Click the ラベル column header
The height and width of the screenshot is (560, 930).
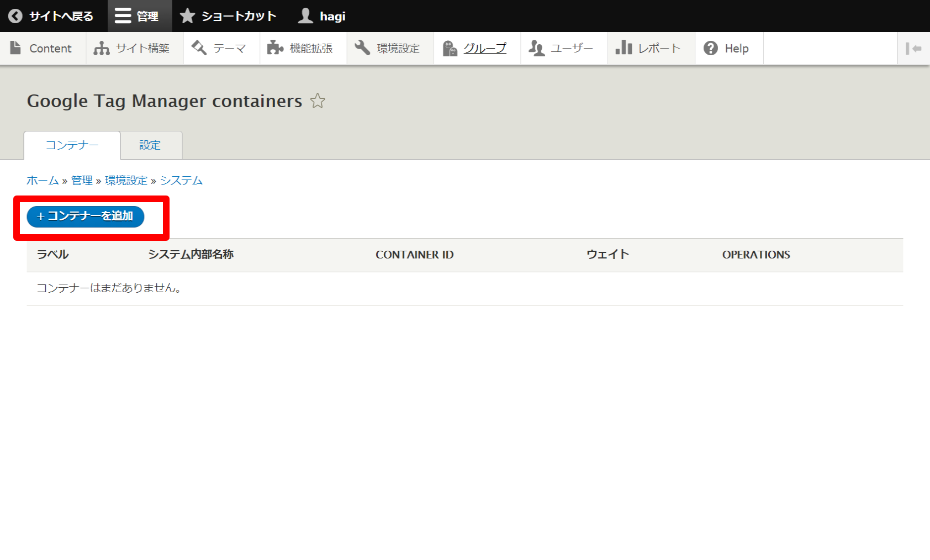[52, 255]
